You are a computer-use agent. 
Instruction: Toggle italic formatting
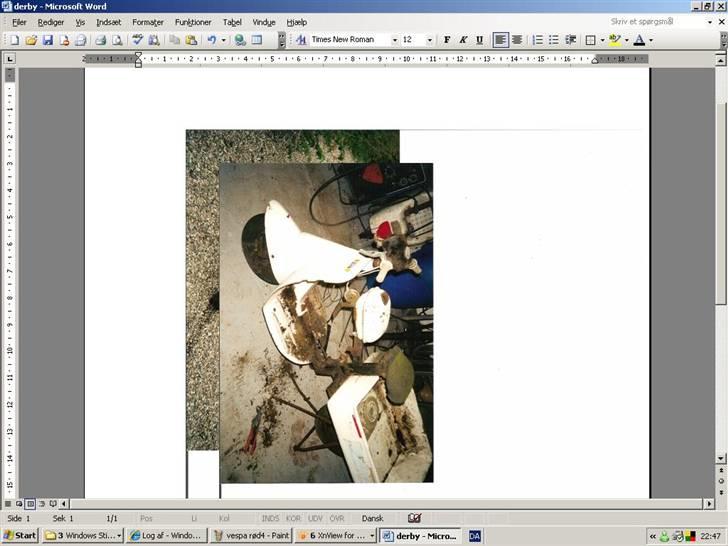[x=463, y=40]
